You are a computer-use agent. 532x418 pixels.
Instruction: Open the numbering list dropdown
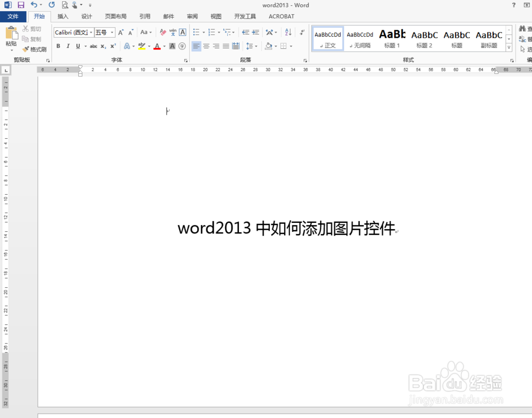pos(219,32)
